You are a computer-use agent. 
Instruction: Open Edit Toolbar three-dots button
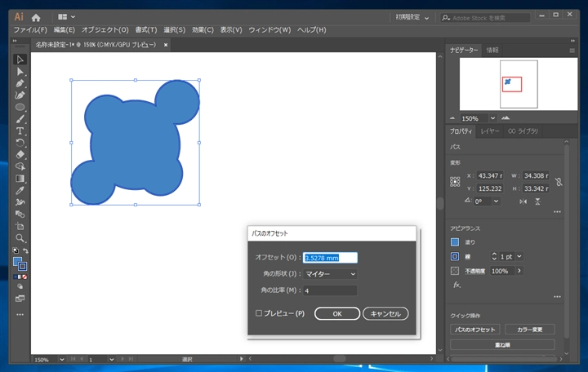point(20,314)
